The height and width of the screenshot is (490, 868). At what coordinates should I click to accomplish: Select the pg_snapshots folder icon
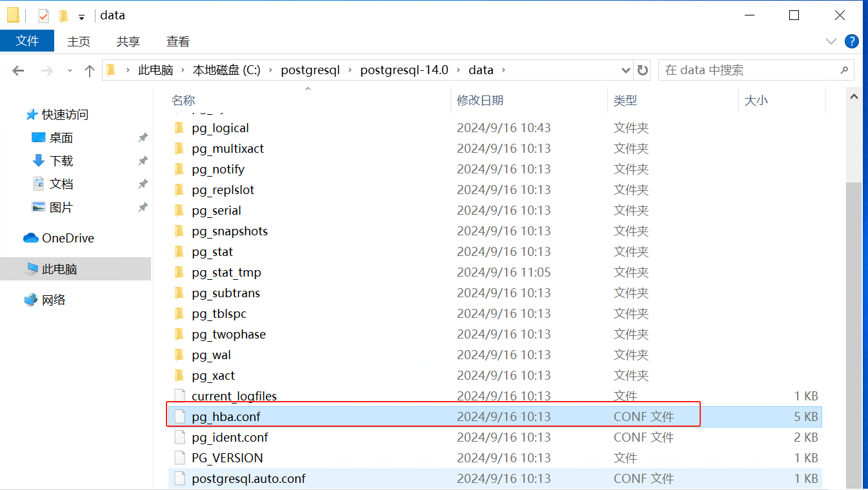179,231
